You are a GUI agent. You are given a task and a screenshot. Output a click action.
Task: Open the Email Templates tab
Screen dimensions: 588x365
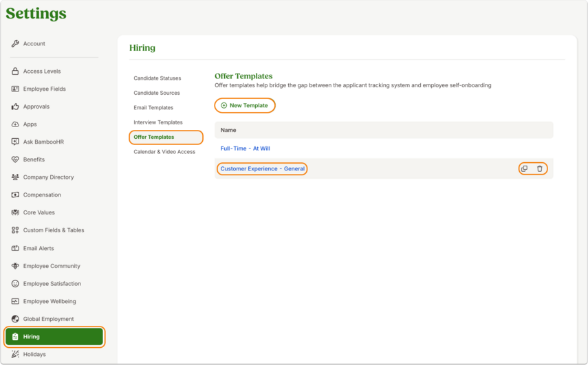pos(153,107)
